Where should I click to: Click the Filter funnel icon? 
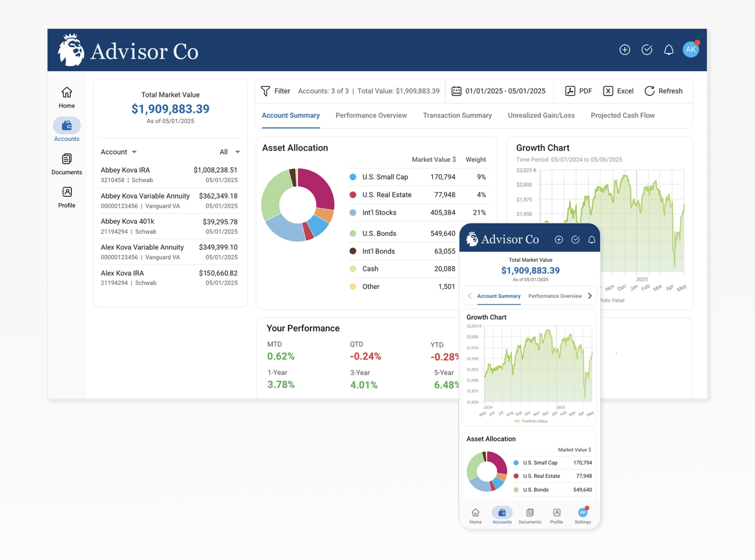point(266,91)
